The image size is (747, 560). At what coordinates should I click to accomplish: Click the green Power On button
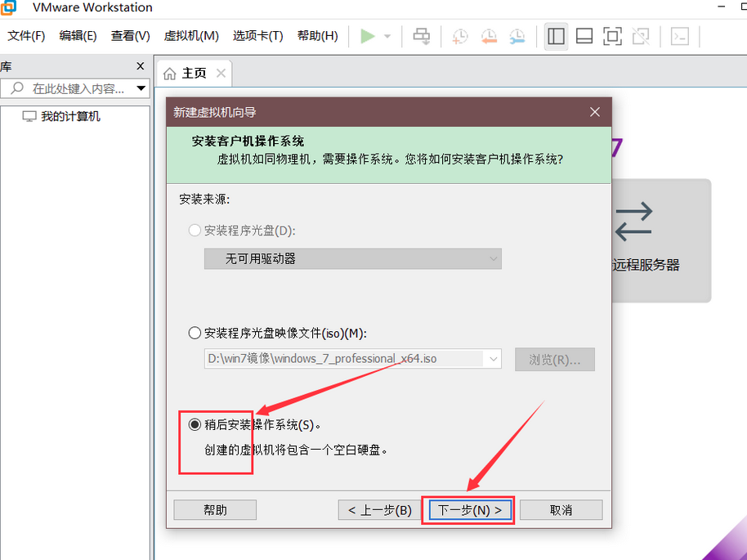[x=368, y=36]
